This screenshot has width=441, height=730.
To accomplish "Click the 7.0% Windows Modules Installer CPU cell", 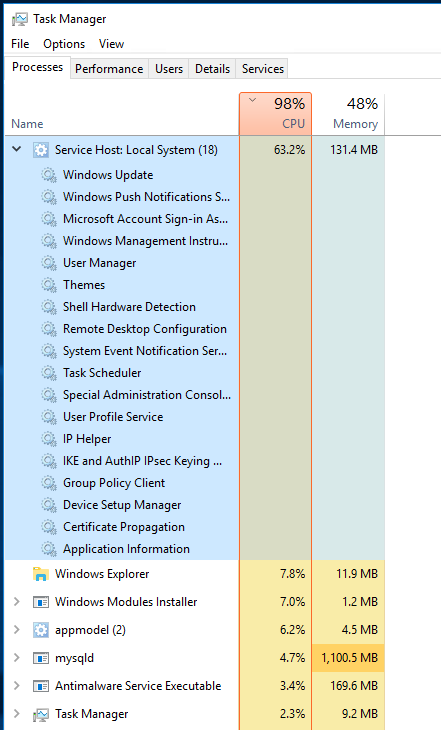I will (x=275, y=602).
